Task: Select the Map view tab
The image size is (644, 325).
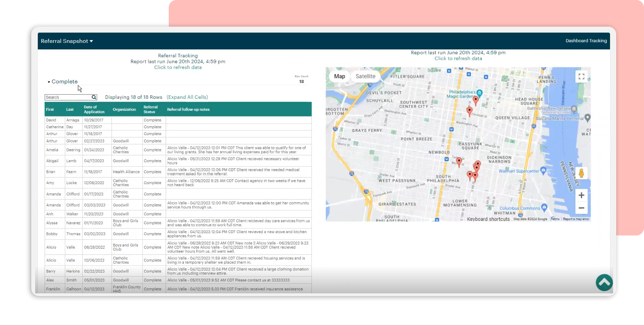Action: (x=340, y=76)
